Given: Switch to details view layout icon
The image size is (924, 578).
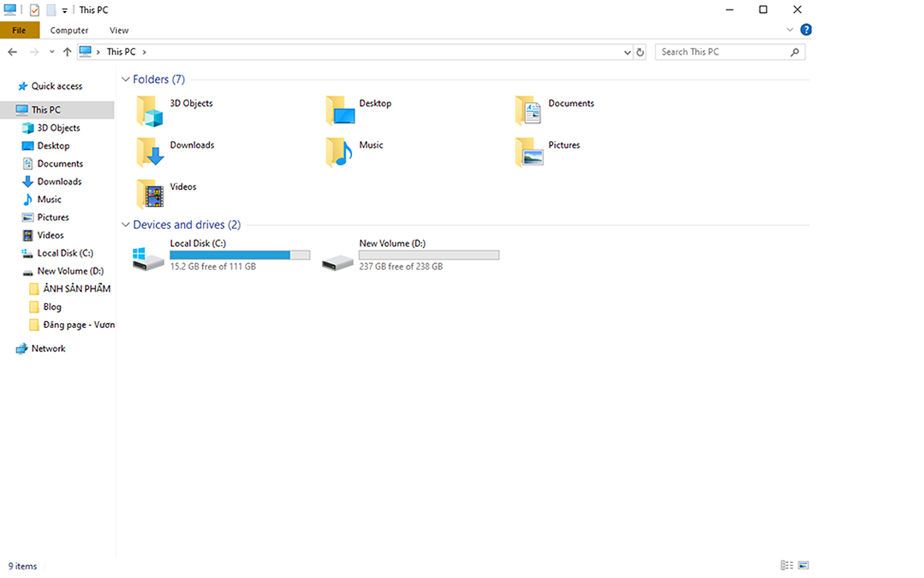Looking at the screenshot, I should [786, 566].
